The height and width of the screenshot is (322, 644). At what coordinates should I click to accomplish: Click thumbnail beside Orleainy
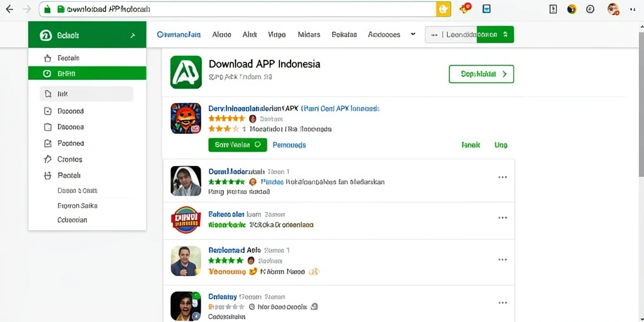[x=186, y=306]
